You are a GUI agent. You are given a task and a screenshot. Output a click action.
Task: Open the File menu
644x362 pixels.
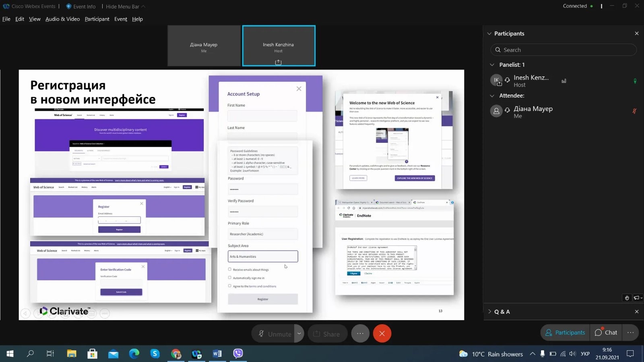point(6,19)
